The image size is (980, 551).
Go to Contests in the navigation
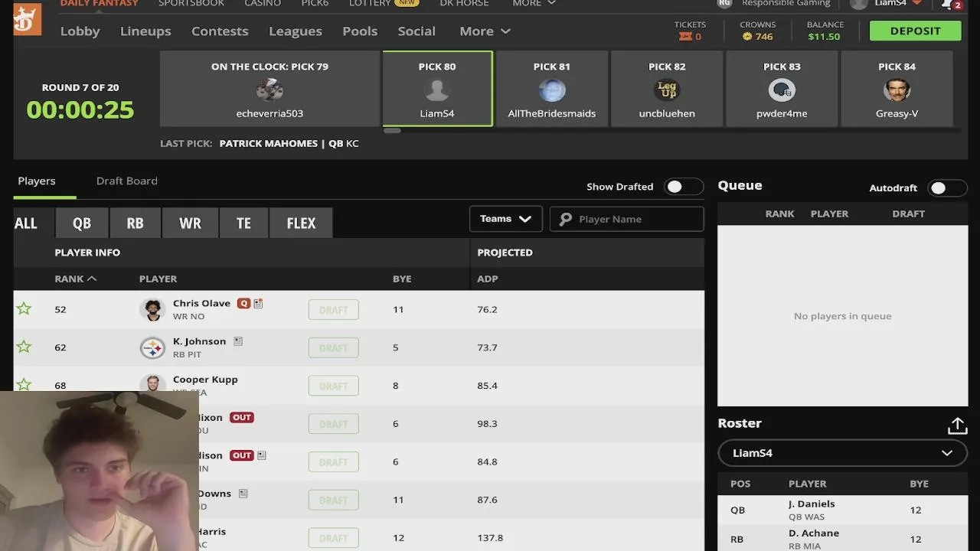(220, 31)
